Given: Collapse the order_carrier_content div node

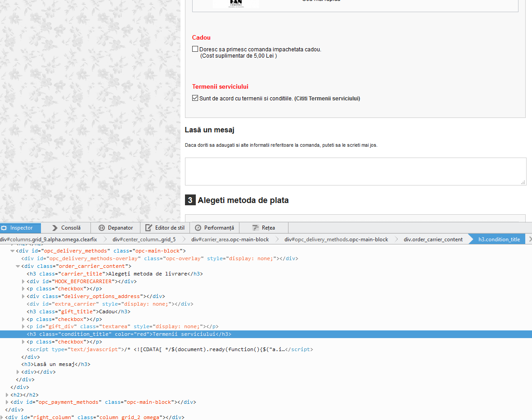Looking at the screenshot, I should click(x=18, y=266).
